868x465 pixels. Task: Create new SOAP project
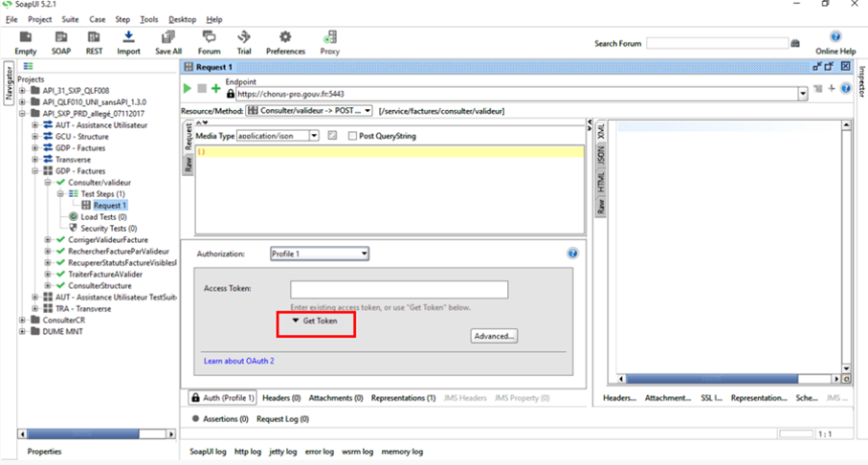click(x=61, y=43)
